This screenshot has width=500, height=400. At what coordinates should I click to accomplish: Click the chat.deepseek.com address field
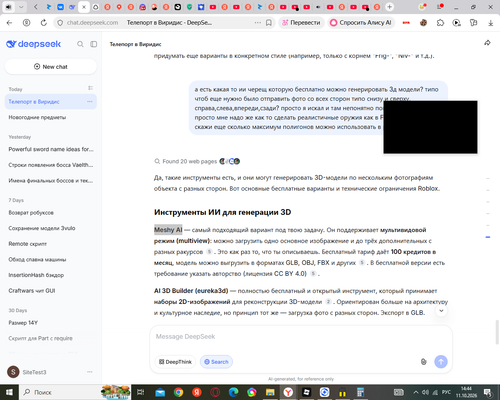pos(92,23)
